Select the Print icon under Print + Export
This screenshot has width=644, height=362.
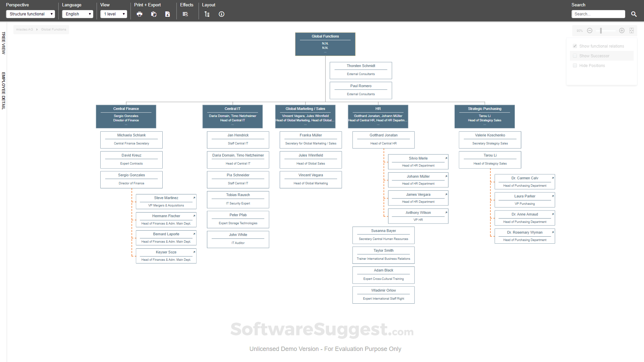coord(139,14)
